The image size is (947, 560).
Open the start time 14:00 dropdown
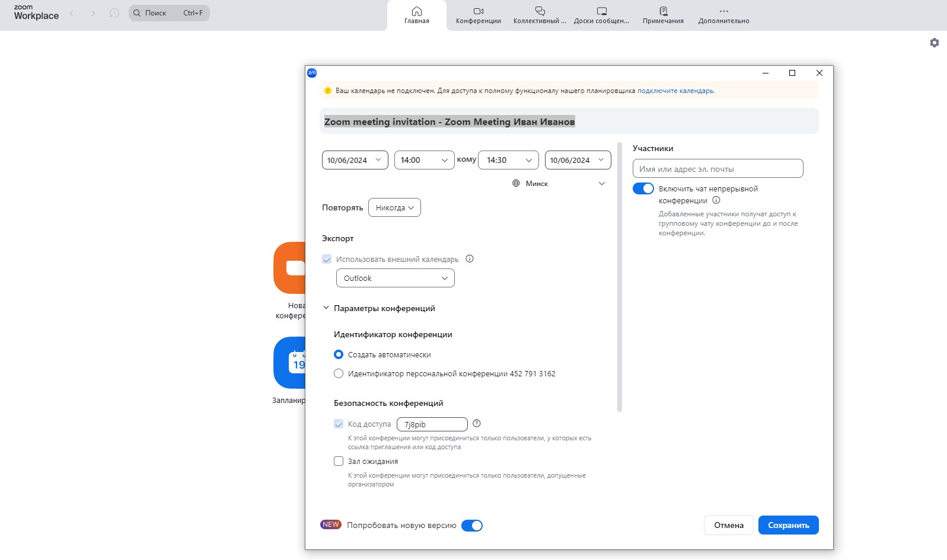click(x=425, y=160)
